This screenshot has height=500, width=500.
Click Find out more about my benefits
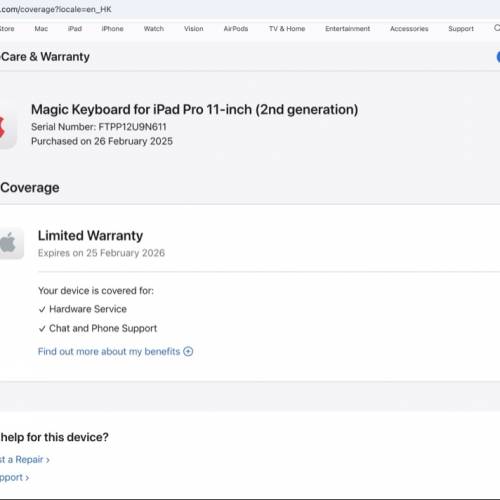pyautogui.click(x=109, y=351)
